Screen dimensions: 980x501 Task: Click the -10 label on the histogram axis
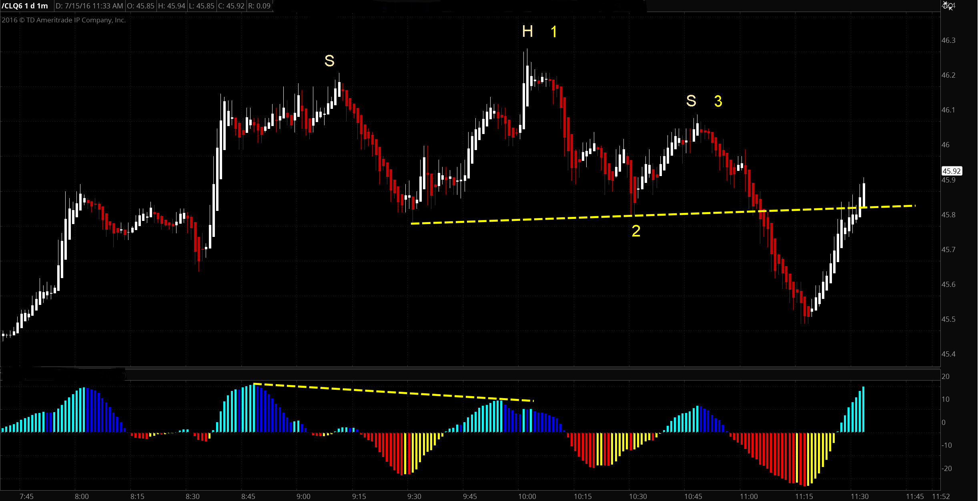pos(947,445)
